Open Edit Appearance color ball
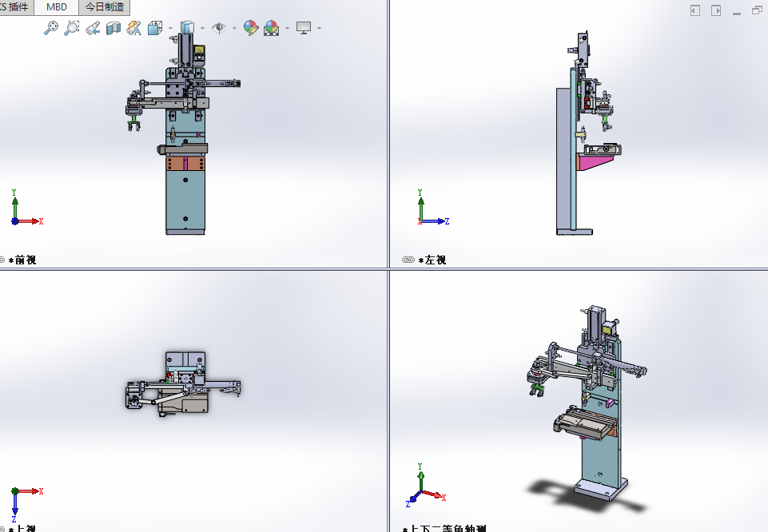The width and height of the screenshot is (768, 532). (x=251, y=28)
